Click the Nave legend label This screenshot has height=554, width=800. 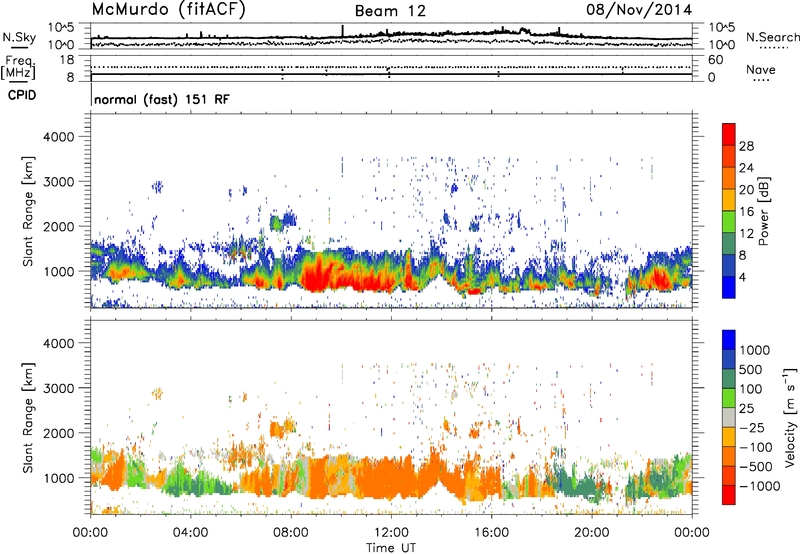(x=761, y=69)
